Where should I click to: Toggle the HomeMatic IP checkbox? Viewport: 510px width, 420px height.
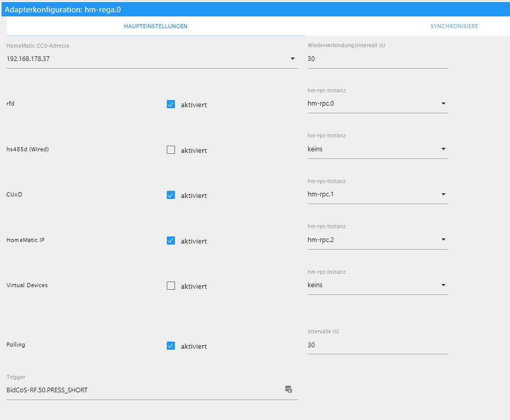pyautogui.click(x=171, y=241)
